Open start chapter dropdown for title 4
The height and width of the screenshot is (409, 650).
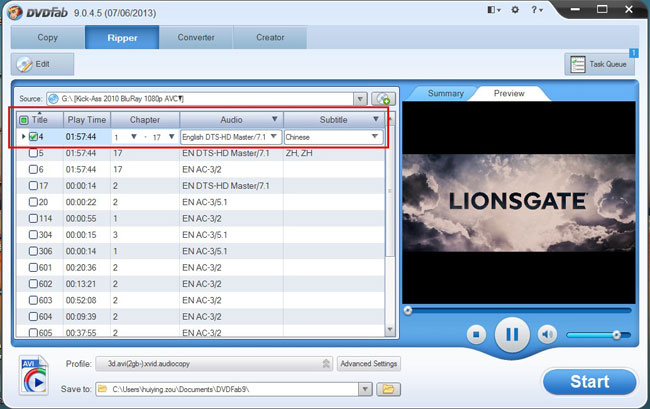pyautogui.click(x=133, y=137)
